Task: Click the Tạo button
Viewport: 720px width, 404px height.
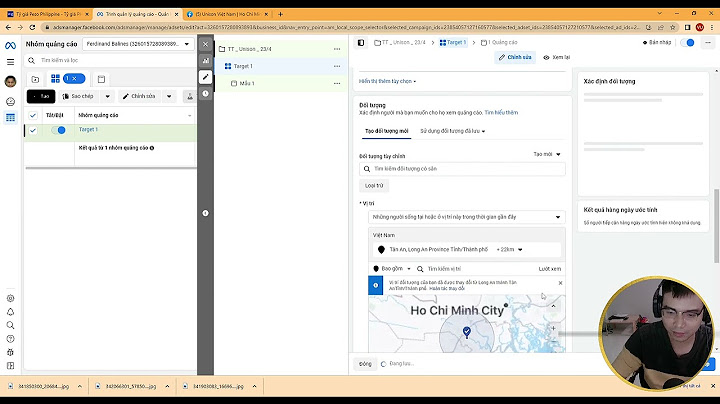Action: click(x=41, y=96)
